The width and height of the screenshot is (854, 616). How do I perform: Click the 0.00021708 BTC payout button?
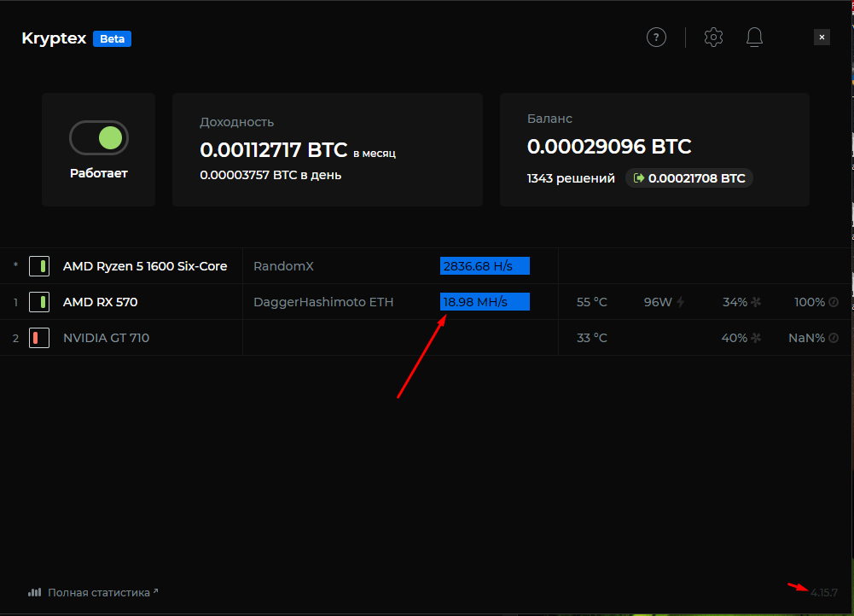[689, 178]
